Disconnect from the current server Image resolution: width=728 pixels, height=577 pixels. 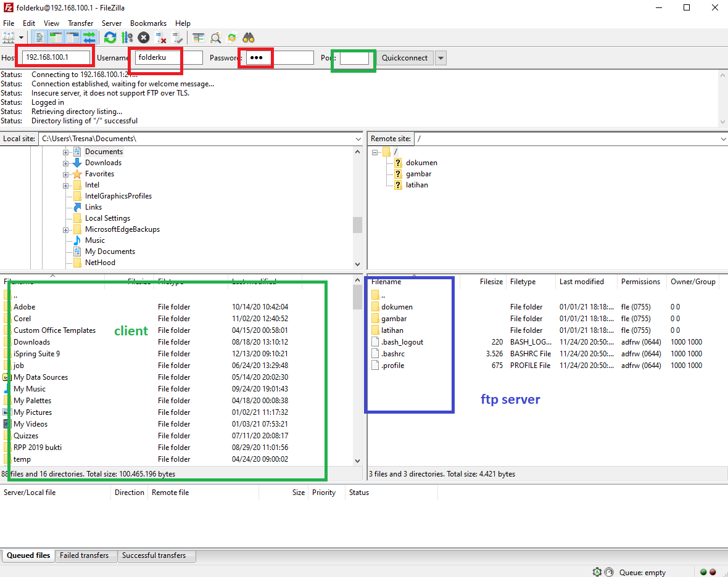[x=160, y=38]
